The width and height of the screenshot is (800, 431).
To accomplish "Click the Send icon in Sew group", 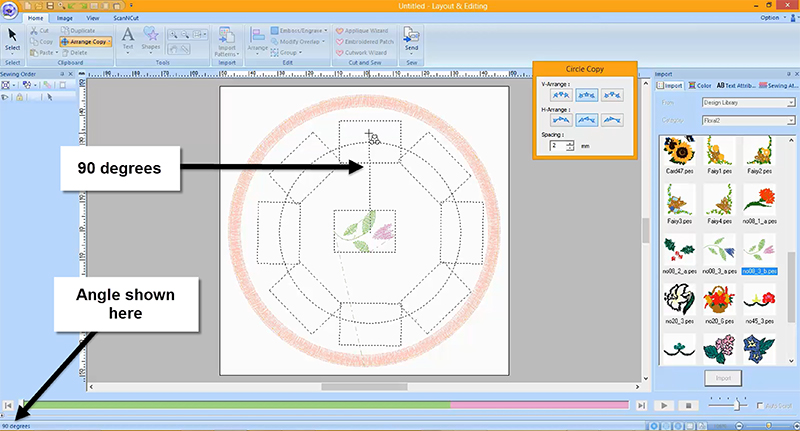I will pos(411,39).
